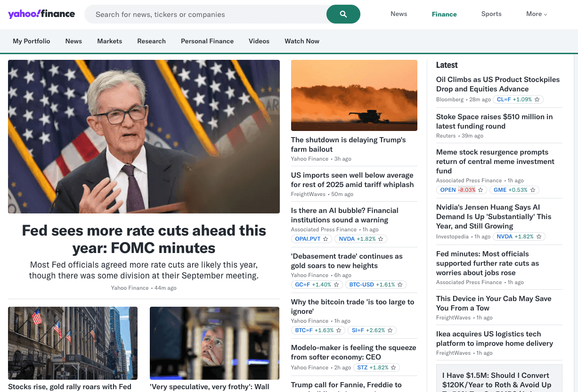
Task: Follow GME by clicking its star icon
Action: tap(532, 190)
